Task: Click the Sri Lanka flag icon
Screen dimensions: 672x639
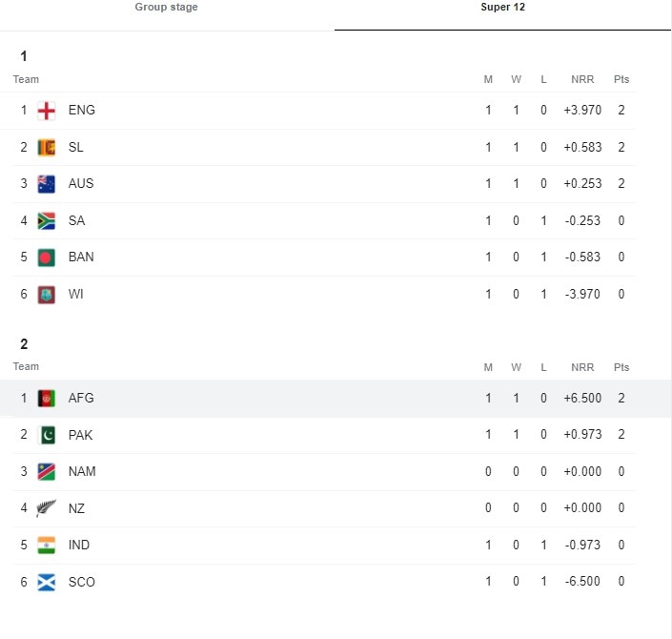Action: tap(47, 148)
